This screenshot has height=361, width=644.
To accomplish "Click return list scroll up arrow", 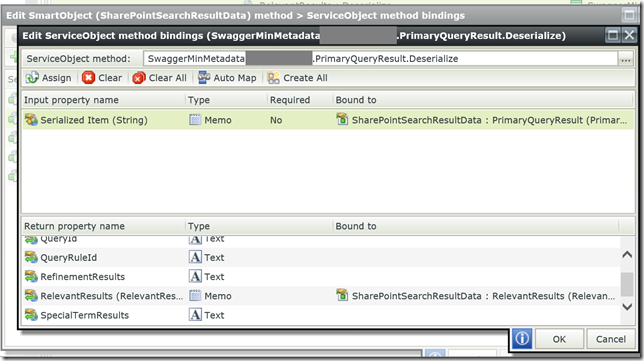I will click(x=627, y=255).
